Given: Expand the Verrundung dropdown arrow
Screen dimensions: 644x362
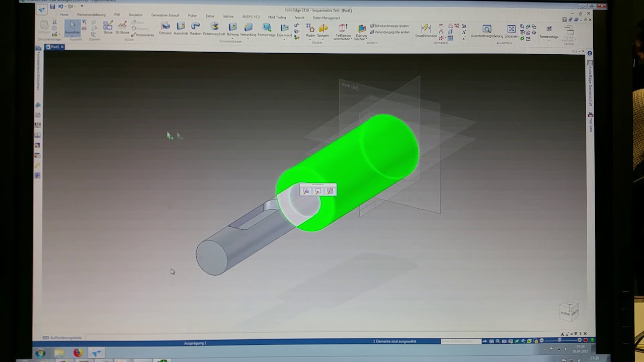Looking at the screenshot, I should coord(248,38).
